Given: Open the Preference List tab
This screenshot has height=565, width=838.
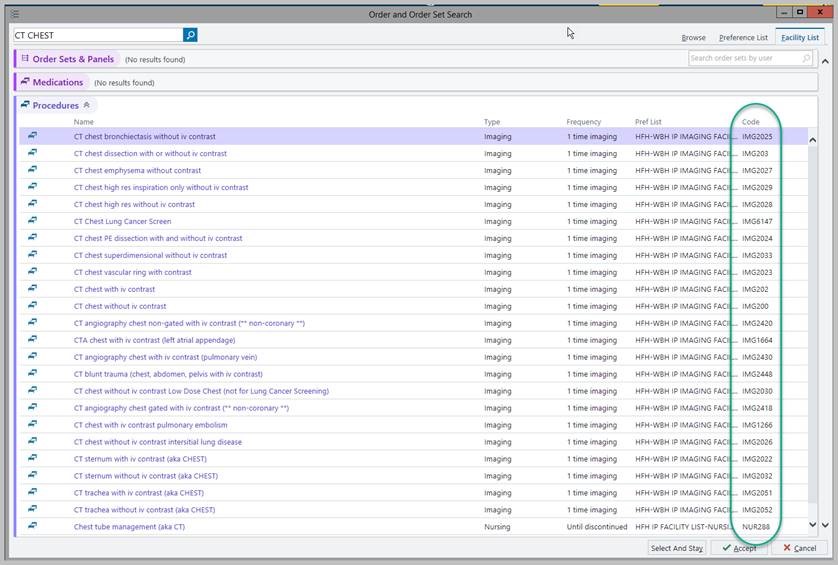Looking at the screenshot, I should tap(743, 38).
